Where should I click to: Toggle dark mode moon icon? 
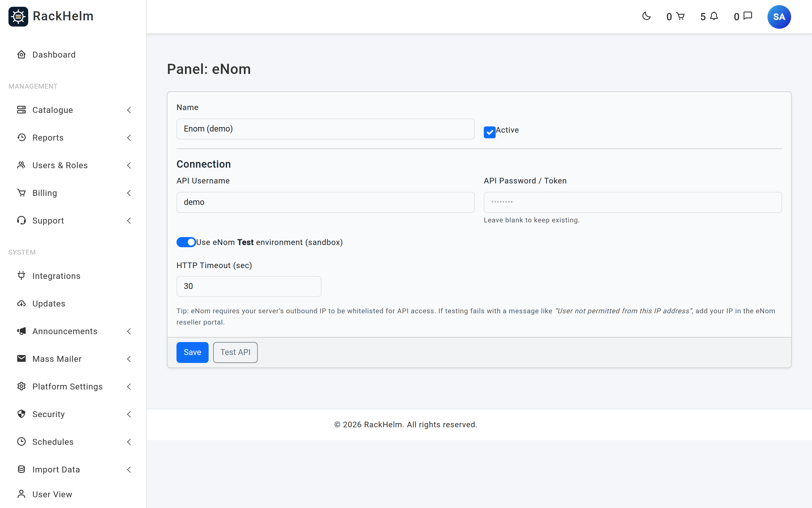point(646,16)
